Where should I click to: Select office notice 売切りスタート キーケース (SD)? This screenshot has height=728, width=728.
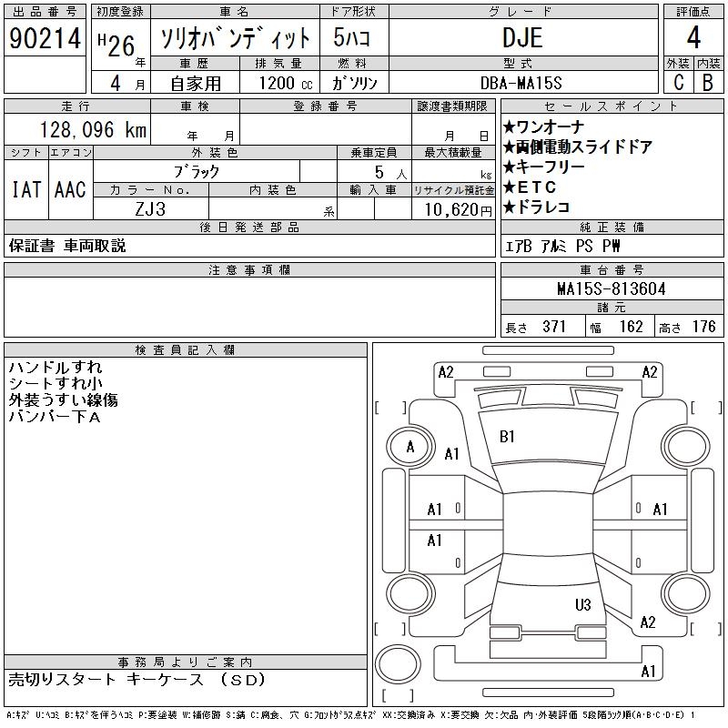coord(137,680)
